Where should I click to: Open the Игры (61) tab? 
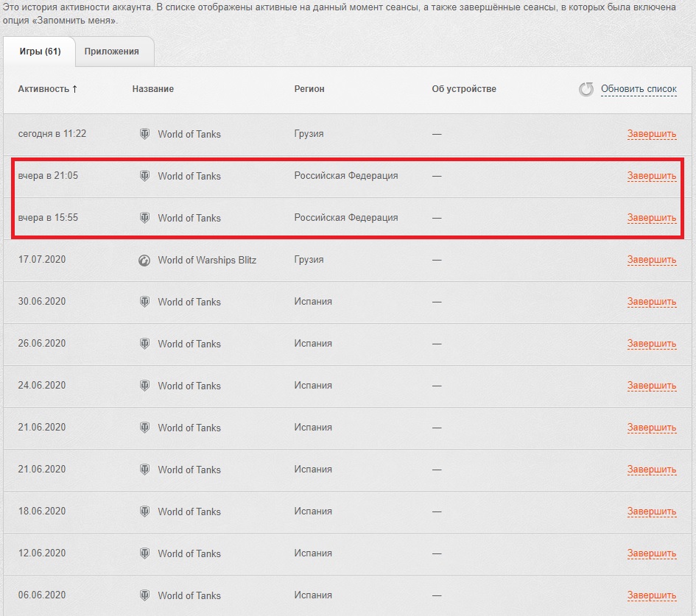(40, 52)
